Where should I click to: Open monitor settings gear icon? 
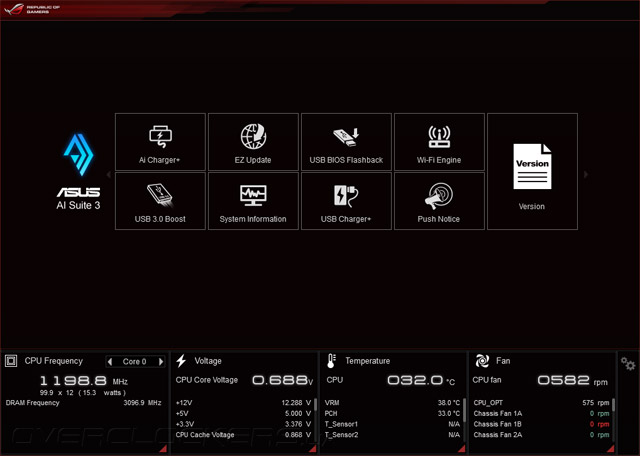pos(628,363)
